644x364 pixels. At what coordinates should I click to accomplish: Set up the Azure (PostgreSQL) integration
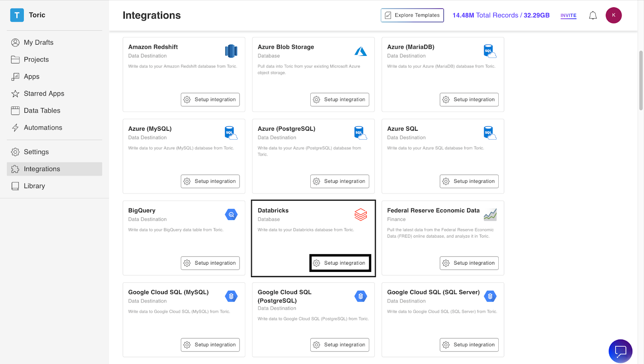(x=340, y=181)
